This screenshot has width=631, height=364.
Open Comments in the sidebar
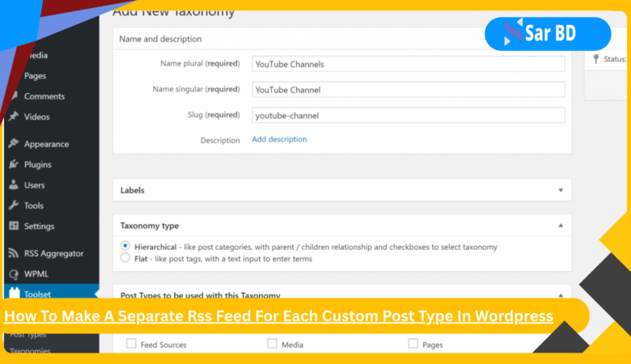point(44,96)
